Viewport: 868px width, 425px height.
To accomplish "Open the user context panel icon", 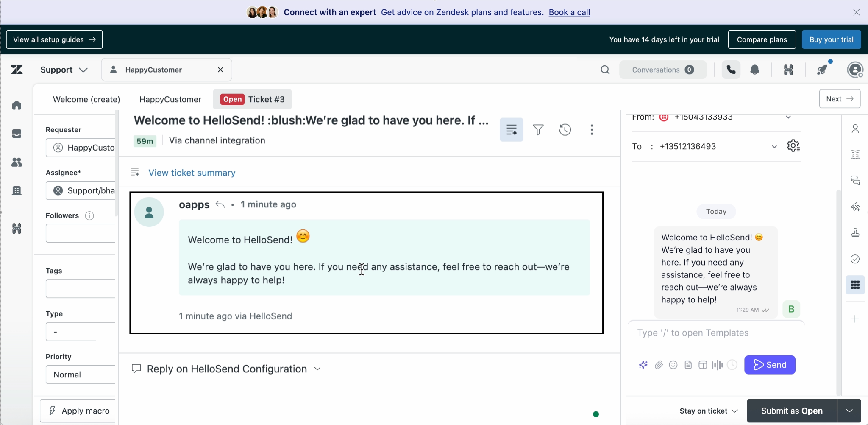I will [855, 129].
